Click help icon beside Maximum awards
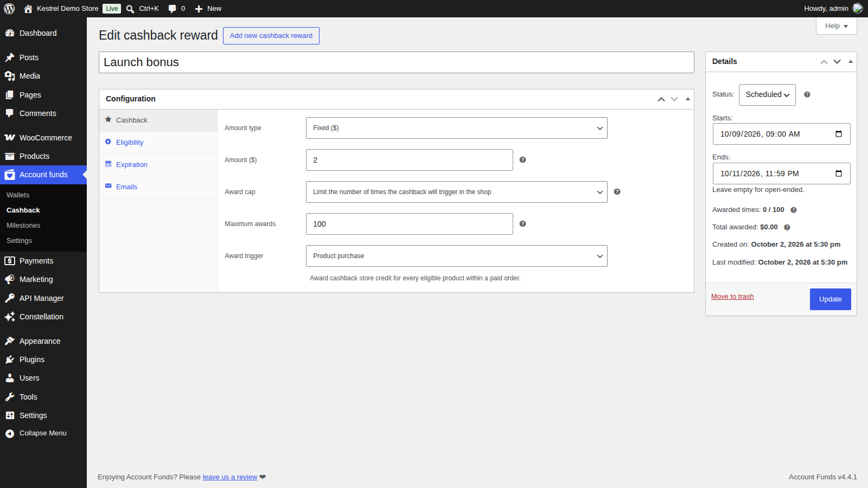Viewport: 868px width, 488px height. point(522,224)
